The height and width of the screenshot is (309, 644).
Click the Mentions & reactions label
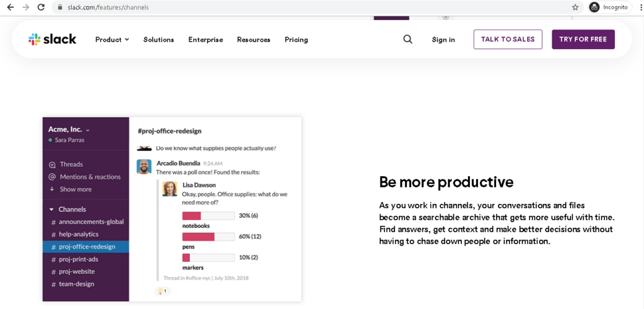click(x=91, y=177)
